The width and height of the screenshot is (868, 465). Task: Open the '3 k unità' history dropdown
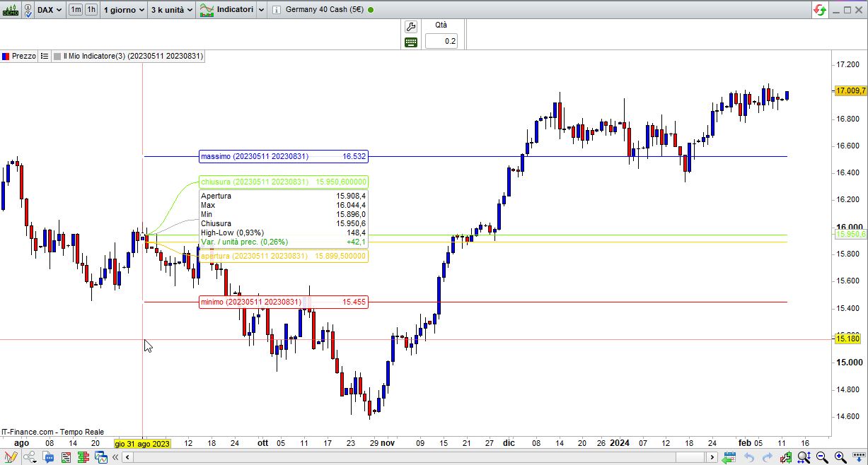(x=172, y=10)
